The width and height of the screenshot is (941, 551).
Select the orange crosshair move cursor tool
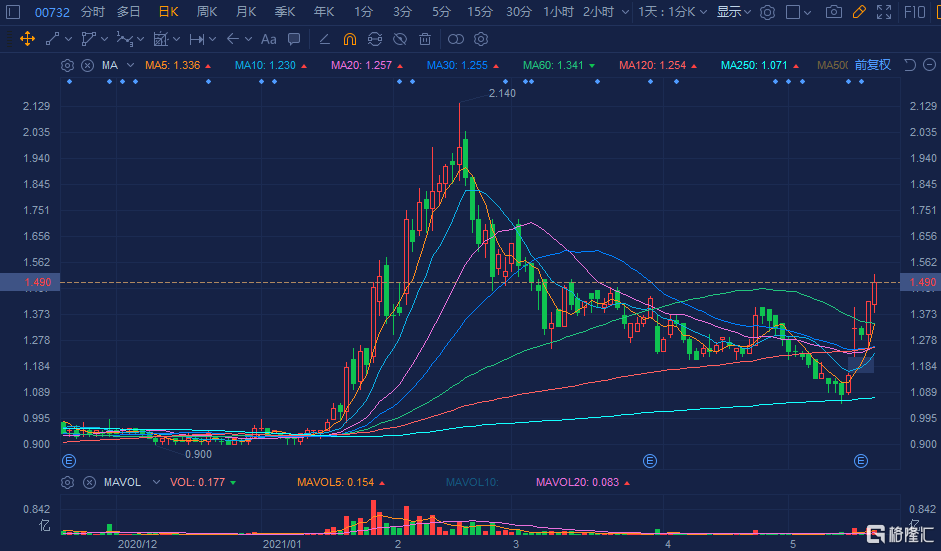[27, 39]
